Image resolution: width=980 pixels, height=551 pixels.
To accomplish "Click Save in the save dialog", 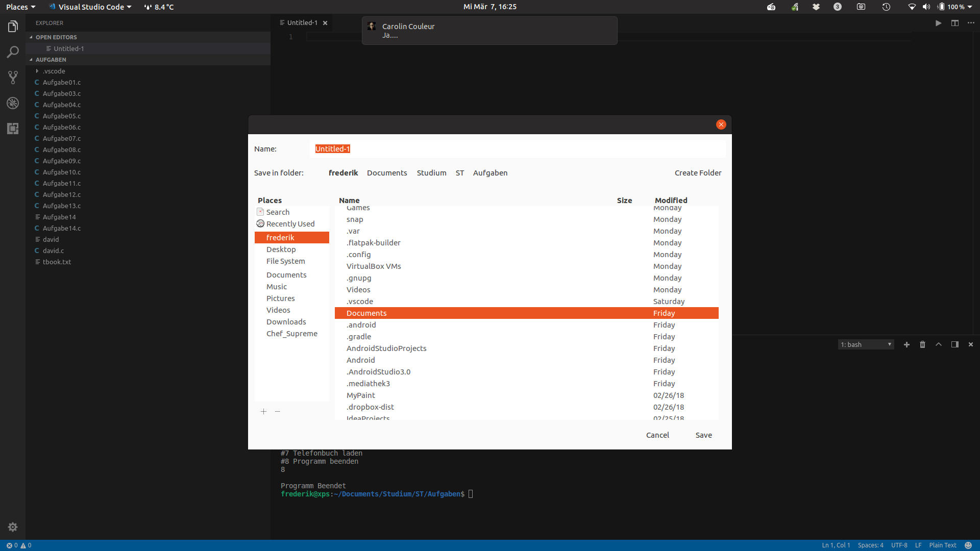I will click(x=703, y=435).
